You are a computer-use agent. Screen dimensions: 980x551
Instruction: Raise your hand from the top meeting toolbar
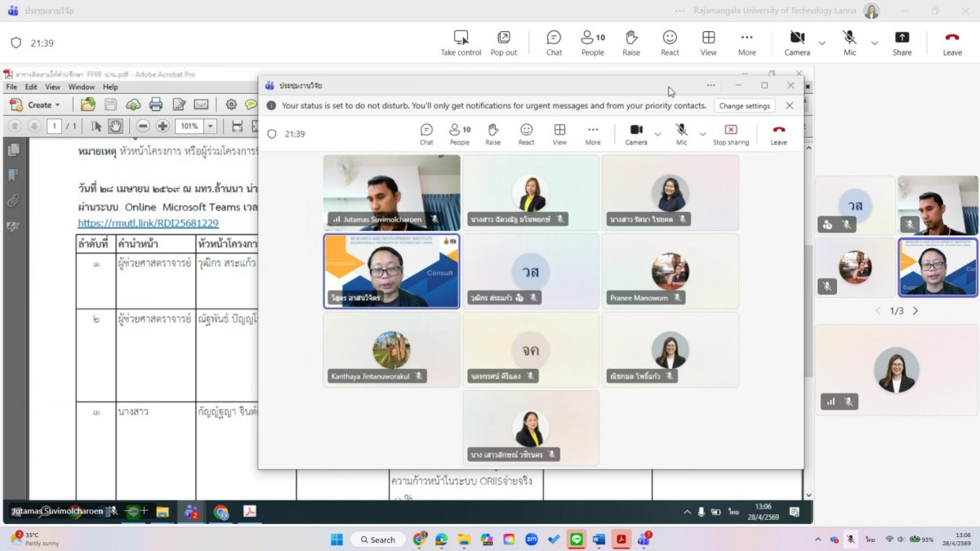click(631, 43)
